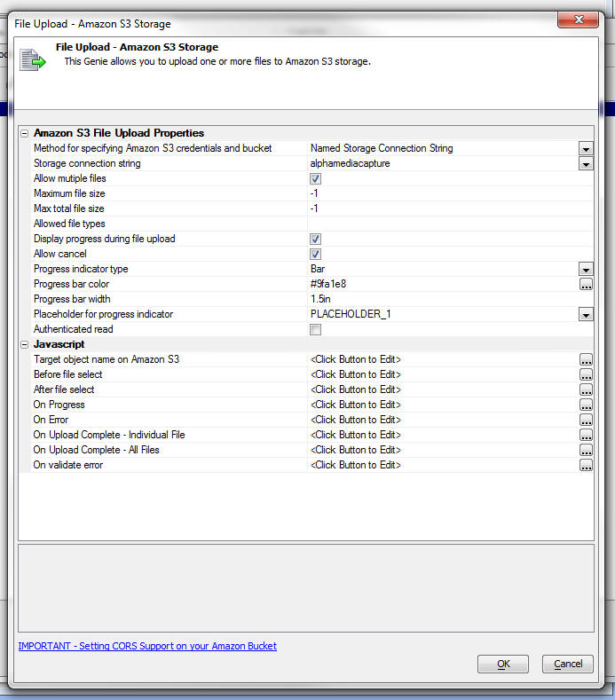Select the 'Progress bar color' row label
The image size is (615, 700).
click(x=72, y=284)
